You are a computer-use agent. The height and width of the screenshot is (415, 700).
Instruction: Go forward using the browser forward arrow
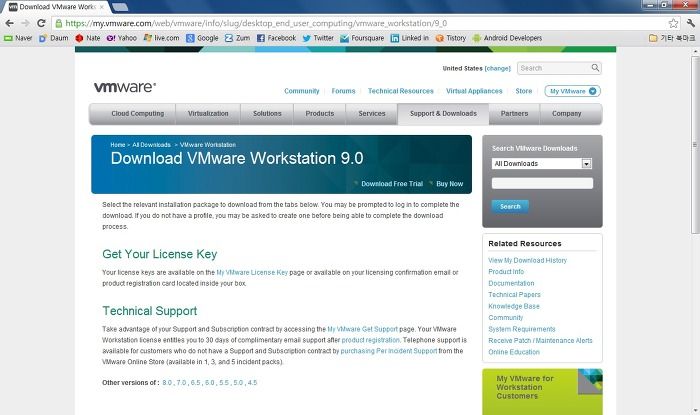(25, 23)
